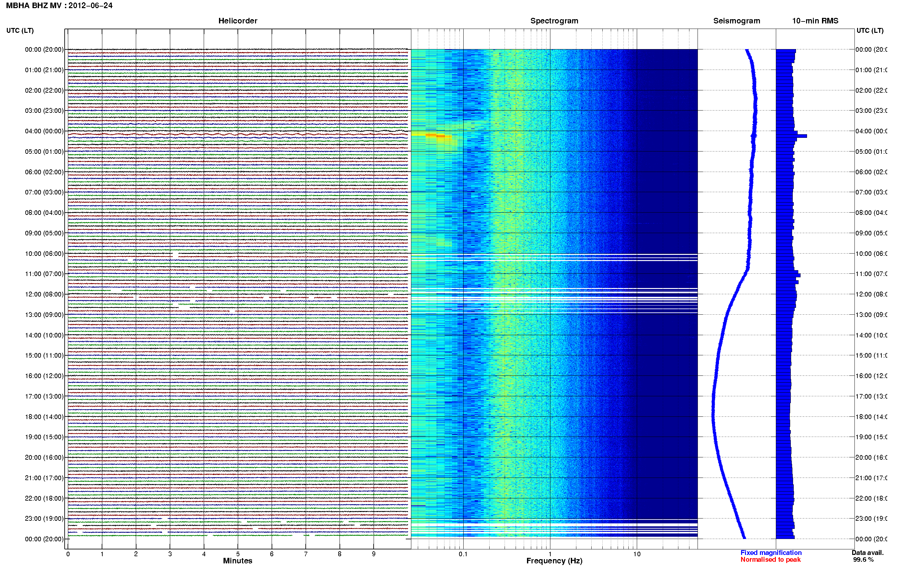Image resolution: width=924 pixels, height=578 pixels.
Task: Click the right-side '22:00' time label
Action: (871, 498)
